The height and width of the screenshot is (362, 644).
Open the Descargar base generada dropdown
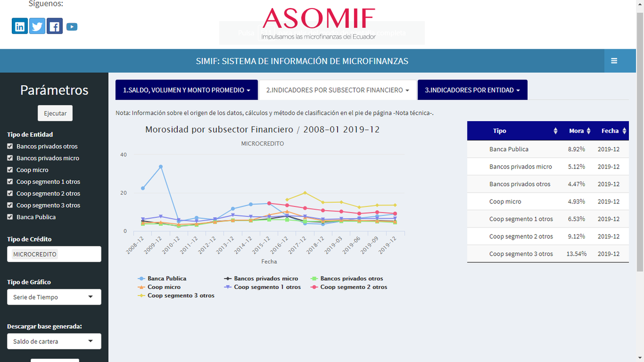click(x=54, y=341)
